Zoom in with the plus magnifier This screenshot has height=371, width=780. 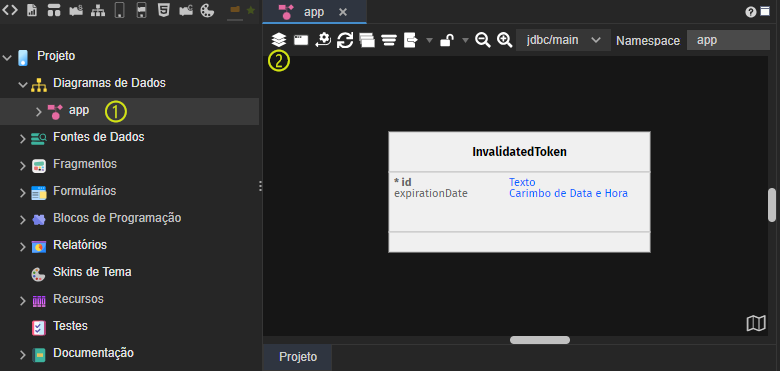click(504, 40)
